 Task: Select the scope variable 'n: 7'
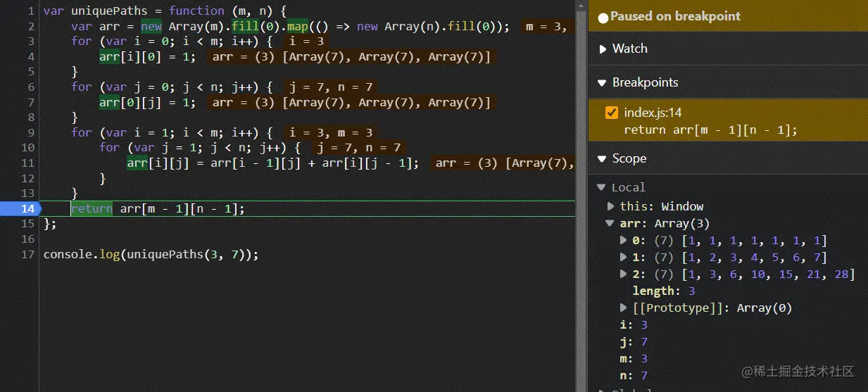pyautogui.click(x=634, y=376)
